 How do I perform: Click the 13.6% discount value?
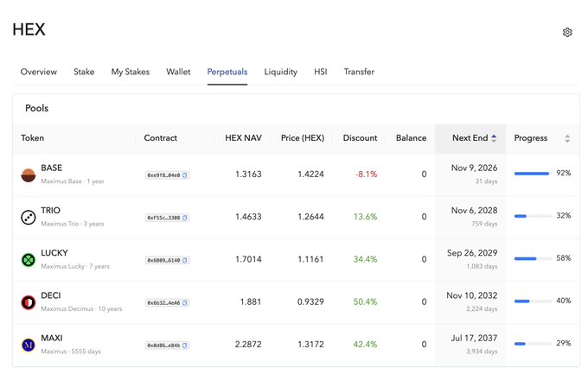point(365,217)
